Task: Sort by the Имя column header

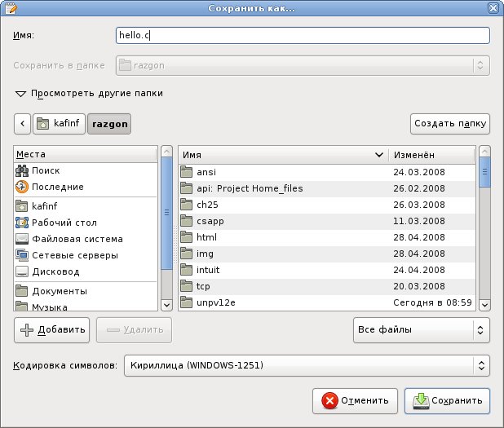Action: click(x=283, y=155)
